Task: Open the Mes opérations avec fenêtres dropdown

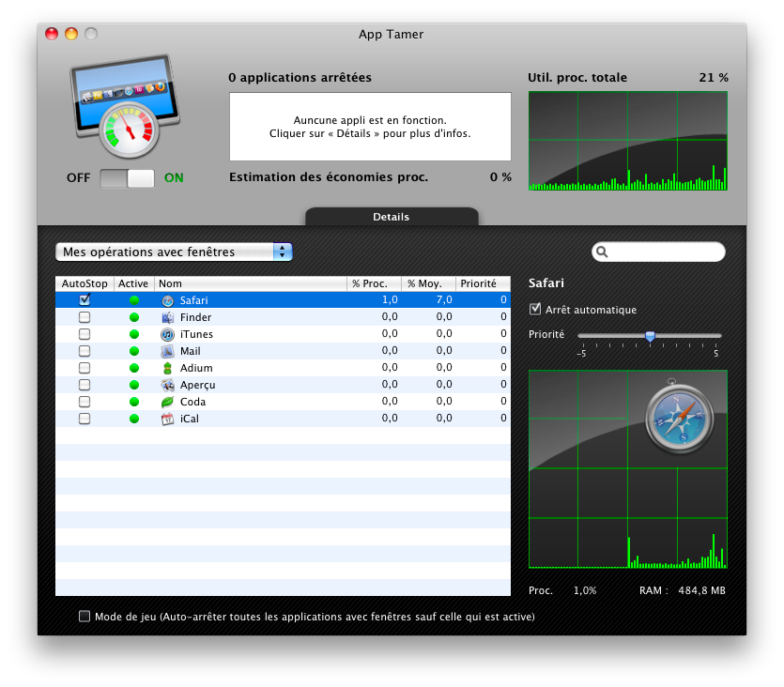Action: 174,252
